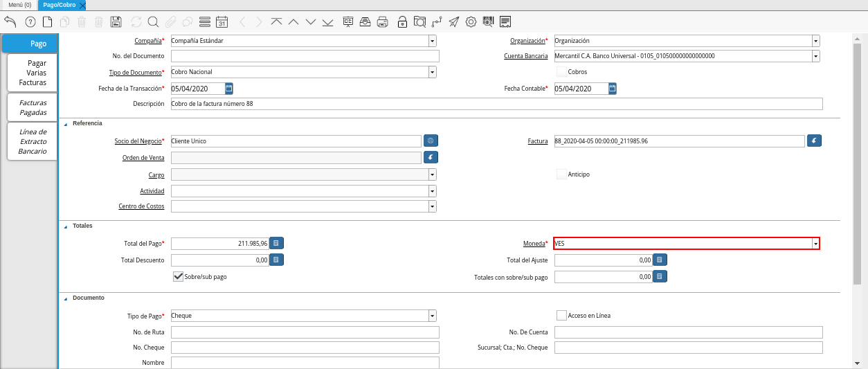Open the Moneda dropdown

815,244
